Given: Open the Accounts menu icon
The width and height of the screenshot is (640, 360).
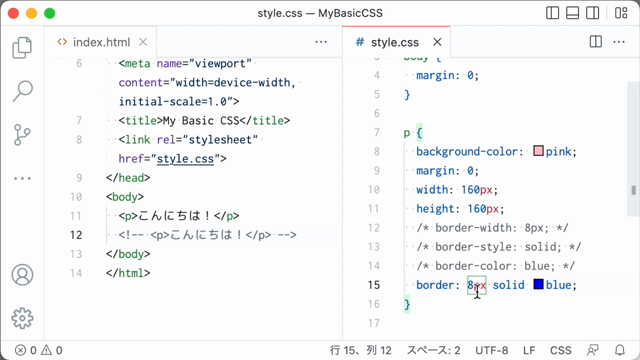Looking at the screenshot, I should (x=22, y=275).
